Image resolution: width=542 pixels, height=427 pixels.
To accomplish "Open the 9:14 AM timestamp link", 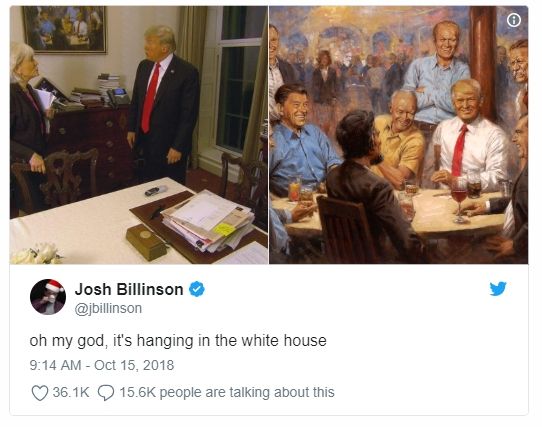I will coord(55,365).
